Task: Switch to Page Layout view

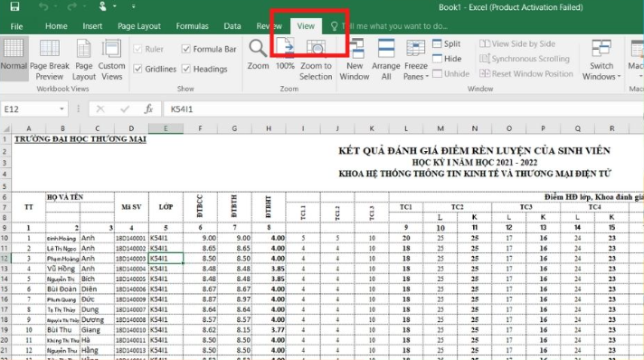Action: 84,60
